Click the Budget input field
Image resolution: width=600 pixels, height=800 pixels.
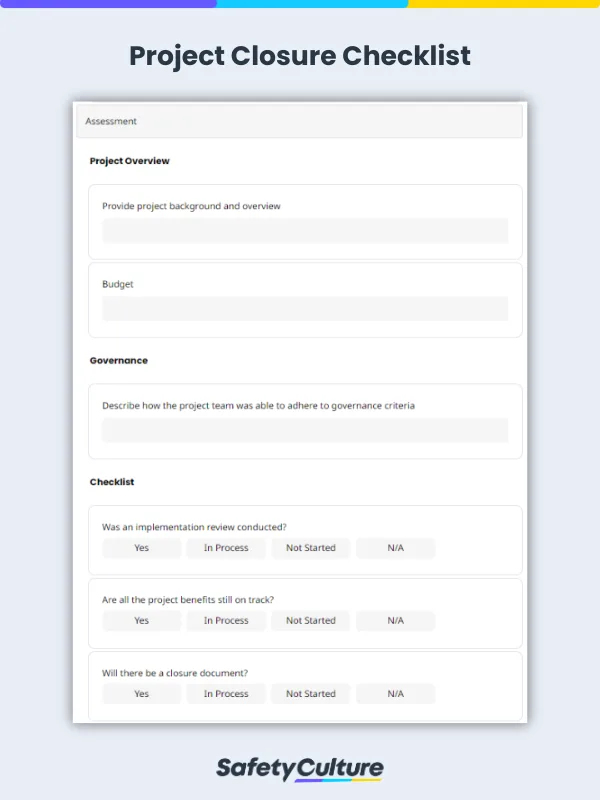click(305, 309)
